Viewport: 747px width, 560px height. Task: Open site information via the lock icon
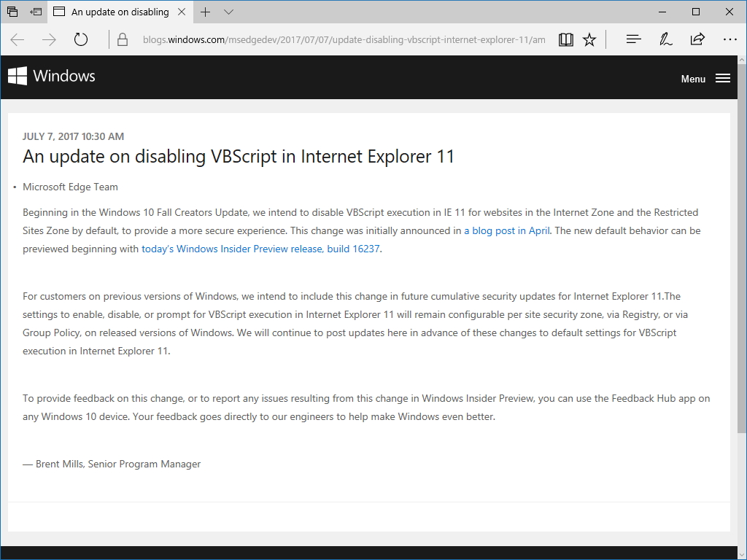pyautogui.click(x=122, y=39)
